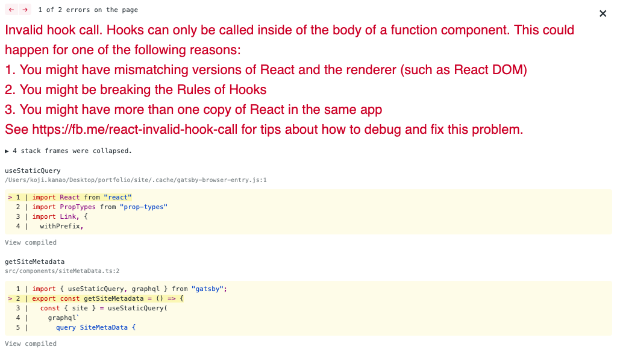Viewport: 617px width, 364px height.
Task: Click the const { site } useStaticQuery line
Action: pyautogui.click(x=103, y=308)
